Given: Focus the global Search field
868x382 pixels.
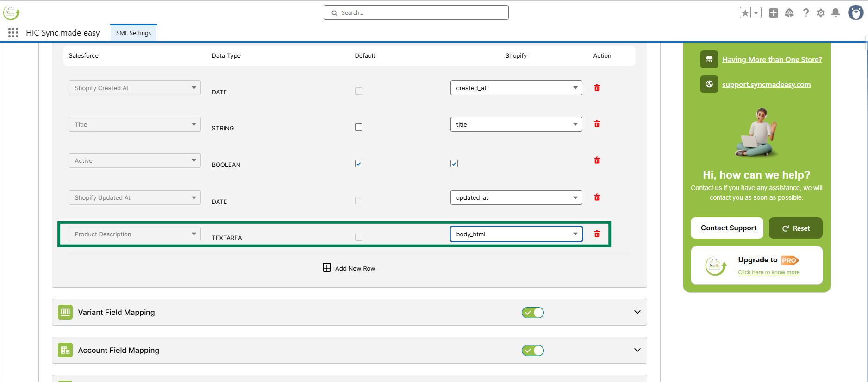Looking at the screenshot, I should [416, 12].
